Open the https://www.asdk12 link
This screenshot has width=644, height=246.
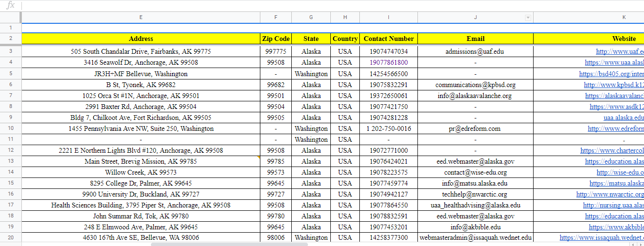pyautogui.click(x=617, y=107)
